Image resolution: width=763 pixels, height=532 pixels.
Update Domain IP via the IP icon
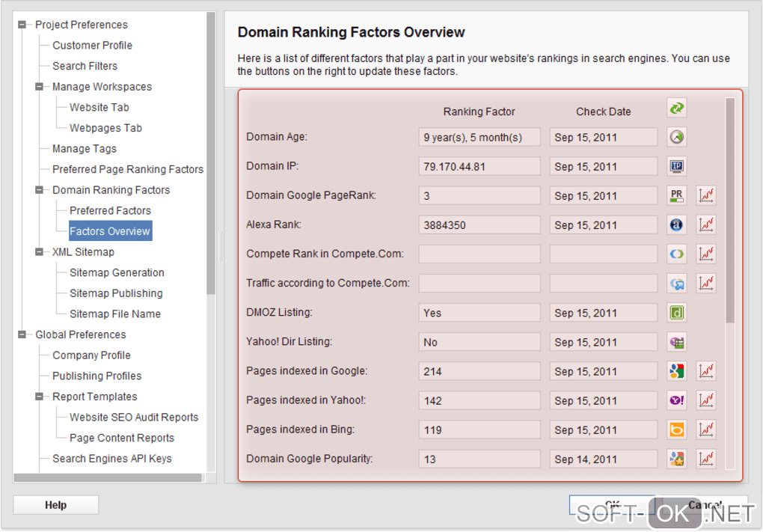pos(676,166)
